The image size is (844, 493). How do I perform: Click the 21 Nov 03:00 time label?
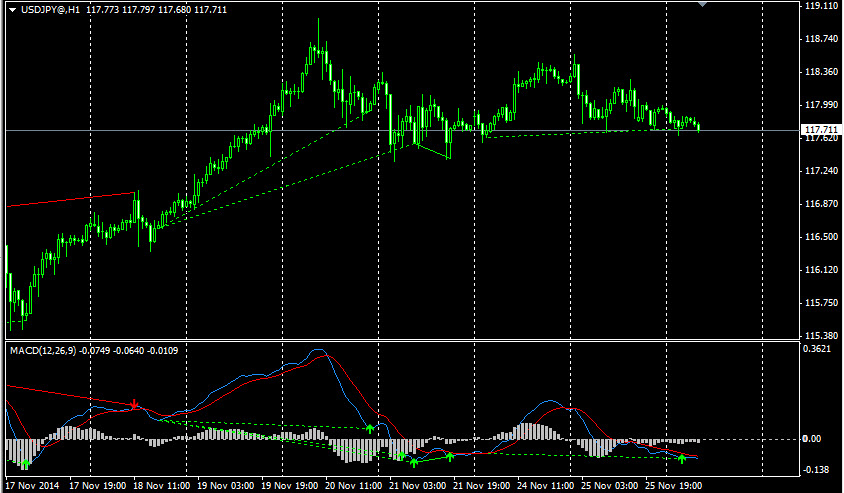coord(418,485)
